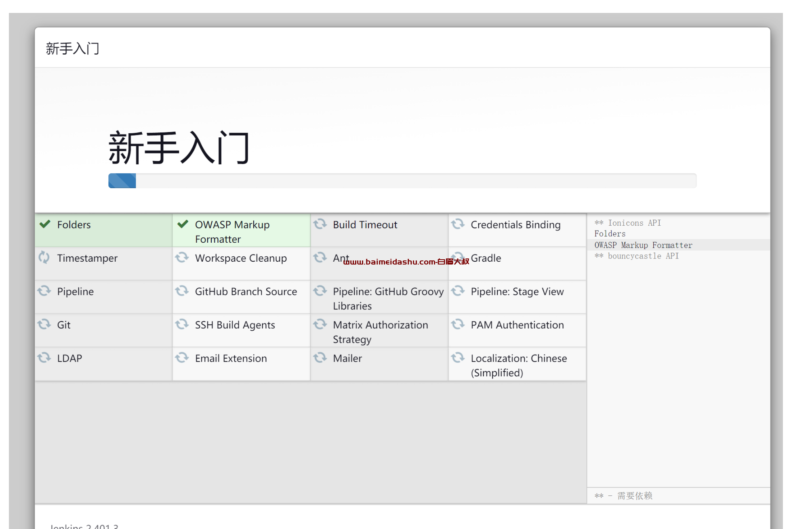This screenshot has height=529, width=812.
Task: Click the pending icon beside LDAP
Action: coord(44,358)
